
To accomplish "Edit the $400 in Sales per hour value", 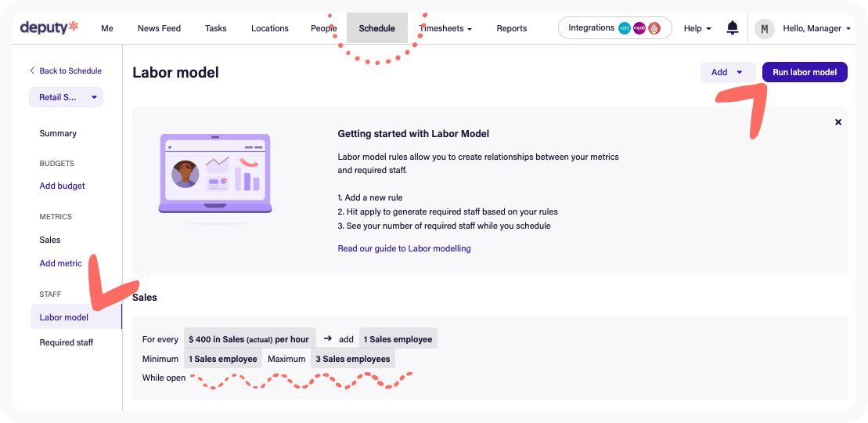I will 250,339.
